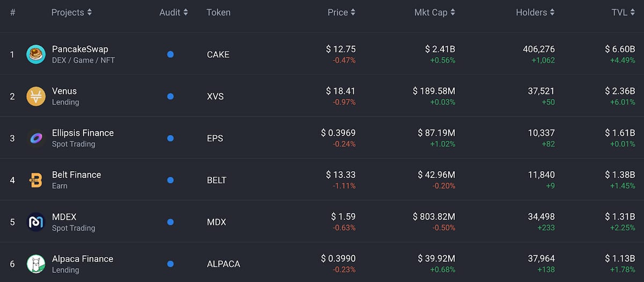Image resolution: width=644 pixels, height=282 pixels.
Task: Sort the table by Projects column
Action: pyautogui.click(x=71, y=12)
